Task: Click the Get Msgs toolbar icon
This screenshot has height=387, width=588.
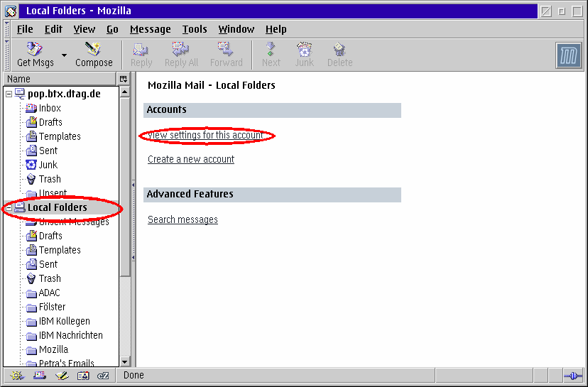Action: tap(35, 49)
